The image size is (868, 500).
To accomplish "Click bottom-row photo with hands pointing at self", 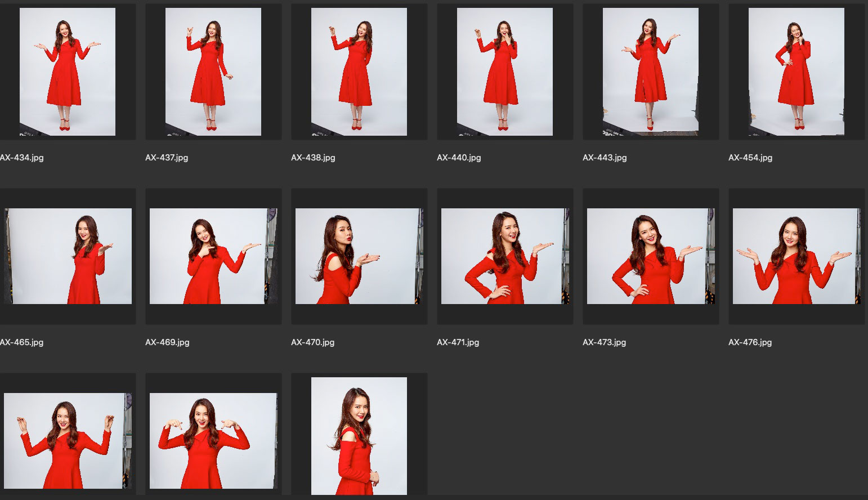I will [213, 440].
